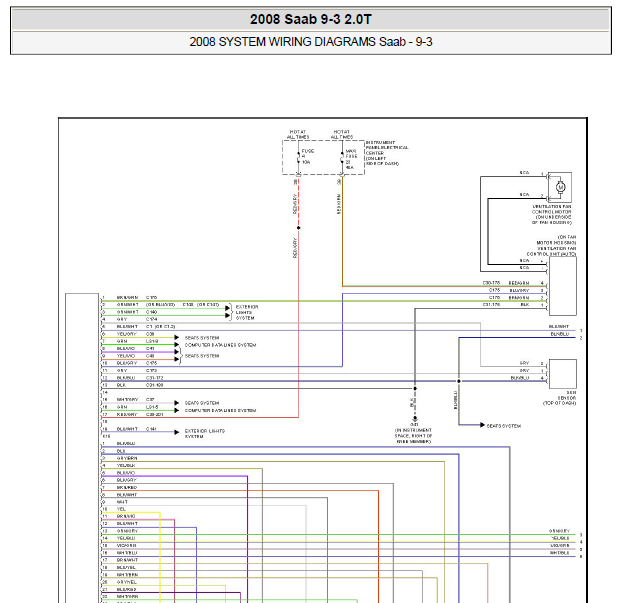Click the Sun Sensor (top of dash) label
The width and height of the screenshot is (631, 603).
point(559,398)
